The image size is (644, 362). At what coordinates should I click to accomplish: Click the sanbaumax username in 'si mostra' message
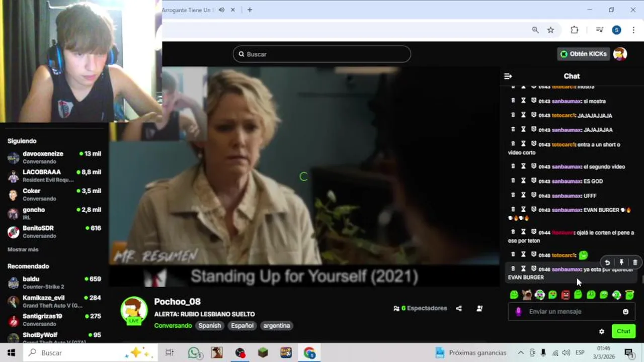point(567,101)
